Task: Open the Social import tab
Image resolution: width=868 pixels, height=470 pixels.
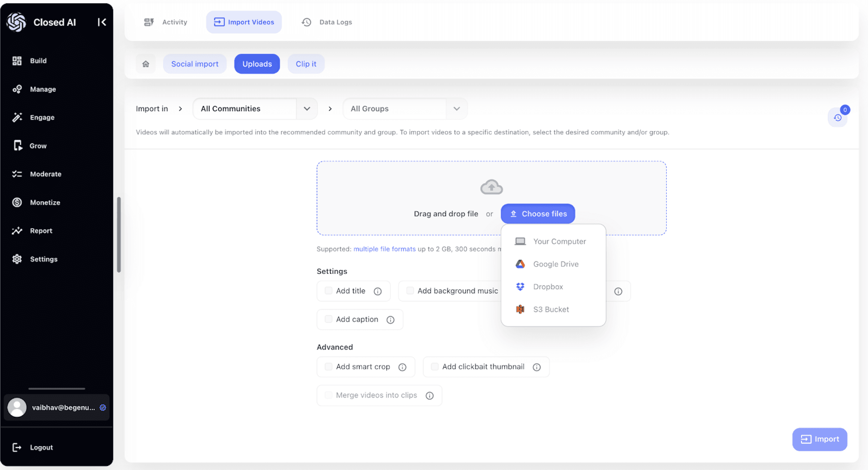Action: [x=195, y=64]
